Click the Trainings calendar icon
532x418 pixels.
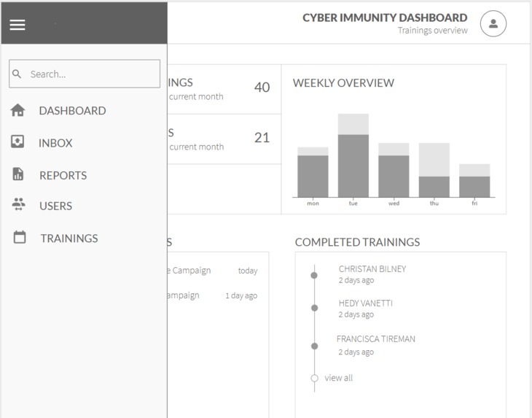click(x=20, y=237)
